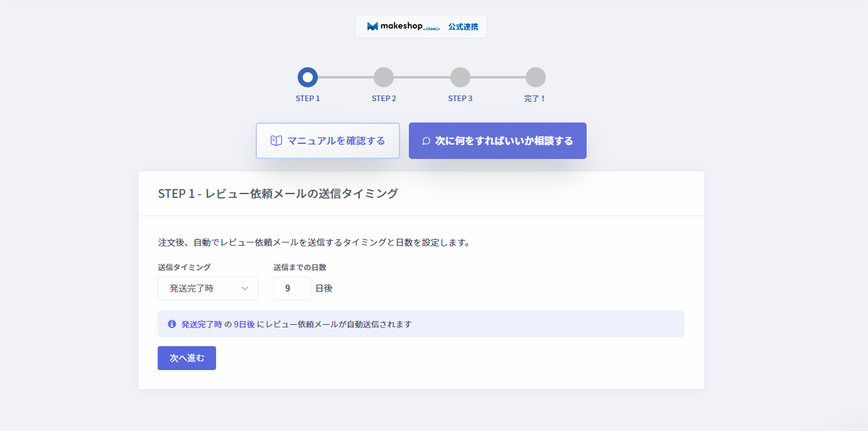The image size is (868, 431).
Task: Click the info icon in blue notice
Action: pyautogui.click(x=171, y=324)
